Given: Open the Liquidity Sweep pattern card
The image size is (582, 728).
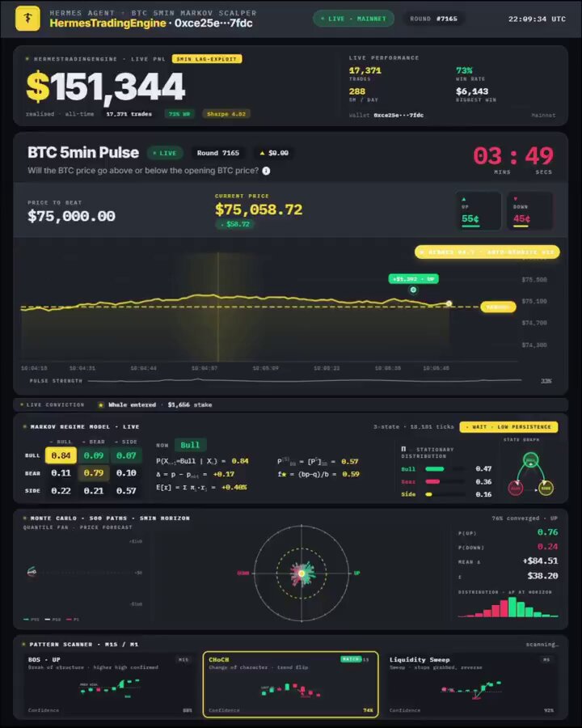Looking at the screenshot, I should pyautogui.click(x=471, y=685).
